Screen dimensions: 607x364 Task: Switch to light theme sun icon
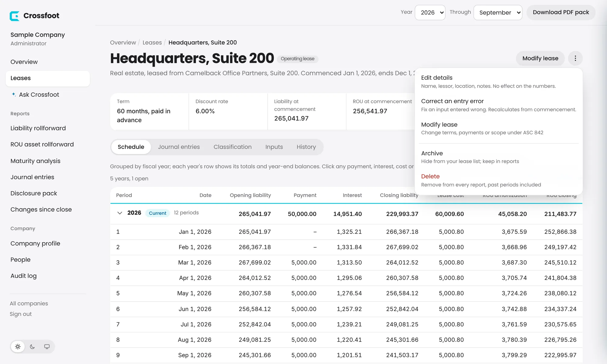(18, 346)
